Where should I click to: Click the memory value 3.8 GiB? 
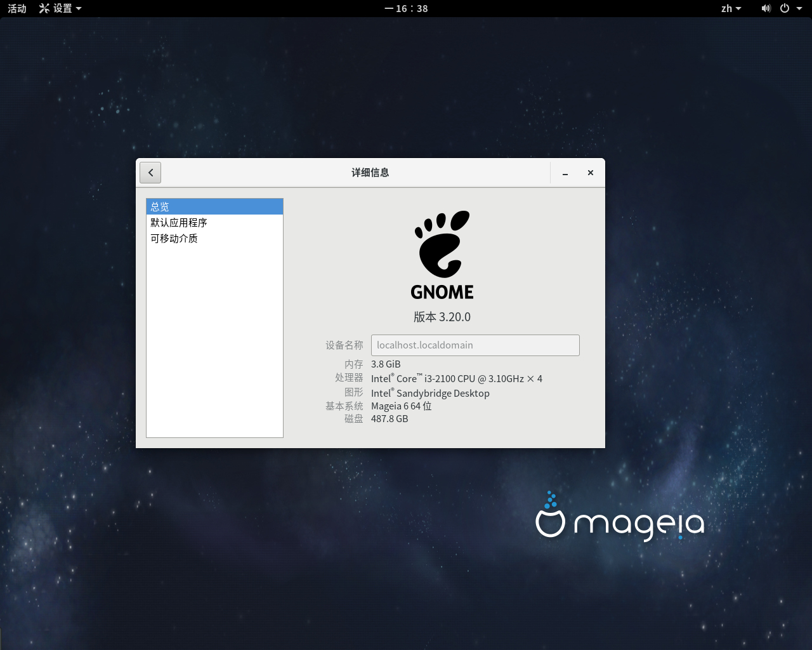point(386,364)
